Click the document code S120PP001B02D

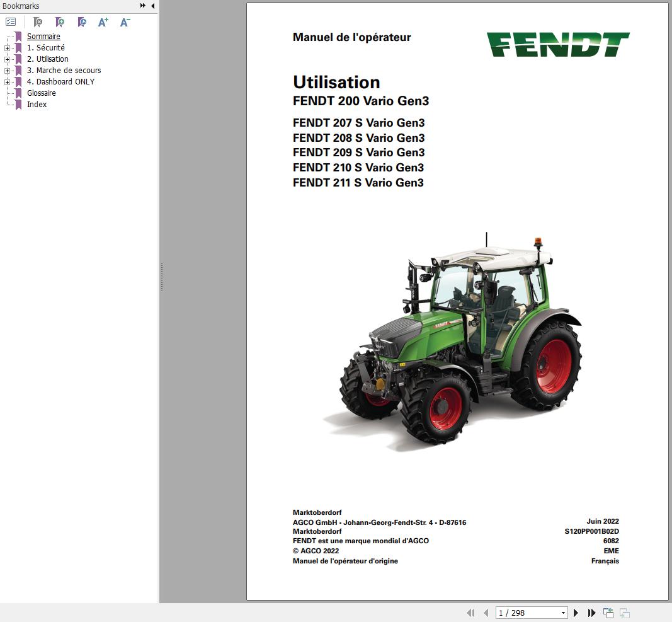point(591,531)
